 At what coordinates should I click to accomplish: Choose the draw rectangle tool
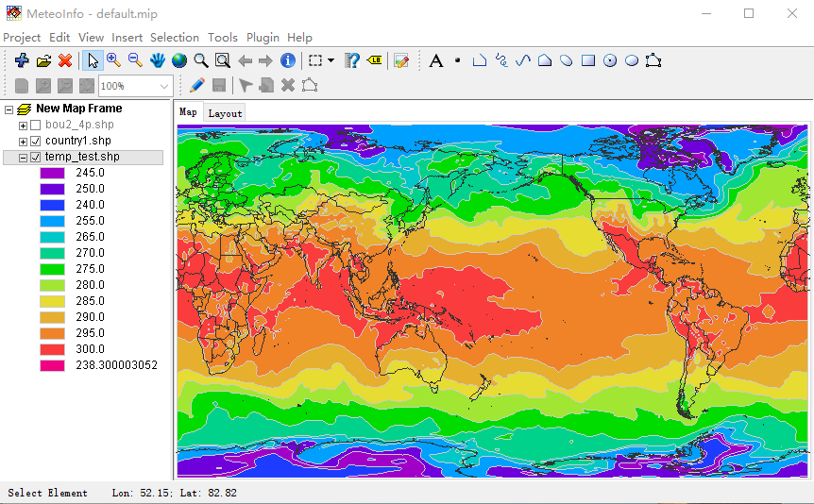click(x=587, y=60)
